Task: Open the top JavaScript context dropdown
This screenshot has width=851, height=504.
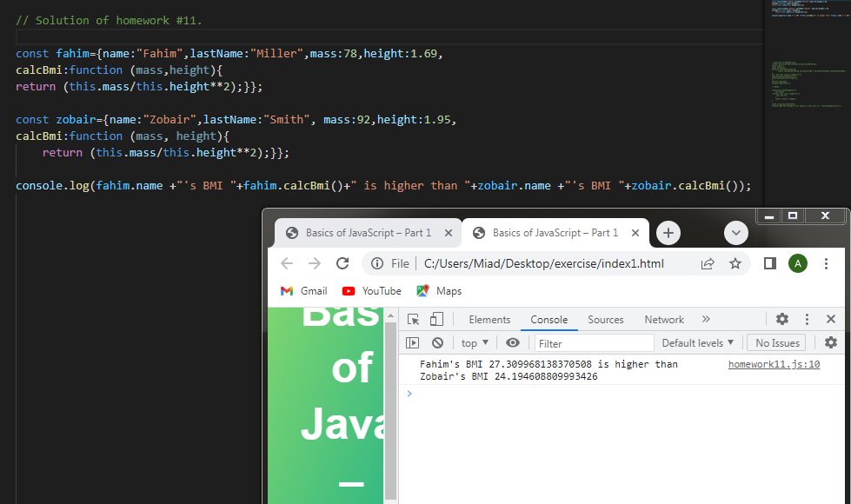Action: click(x=475, y=343)
